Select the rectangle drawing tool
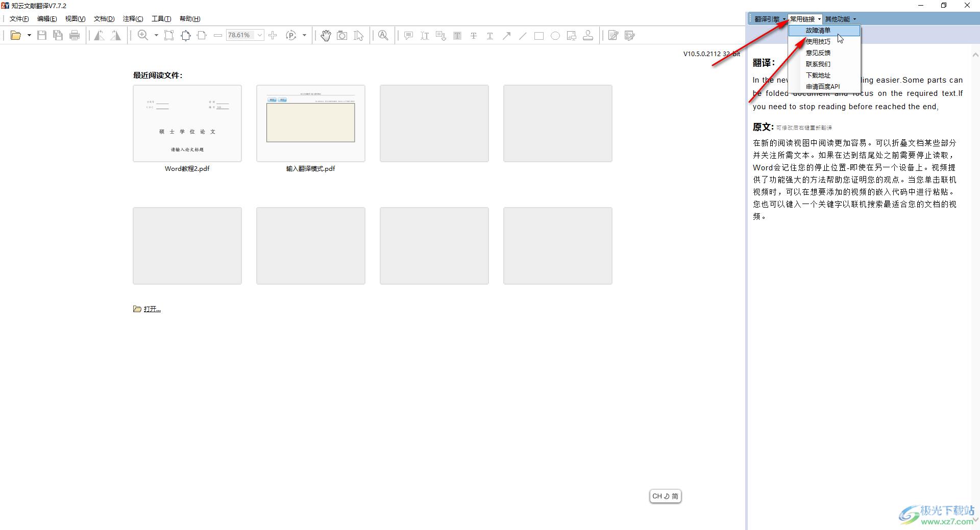980x530 pixels. click(x=538, y=36)
